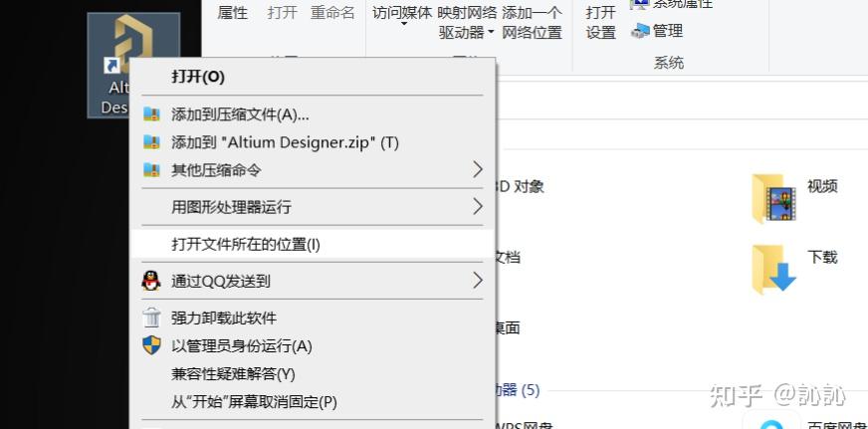Click the admin shield icon in context menu
This screenshot has width=868, height=429.
(x=151, y=345)
